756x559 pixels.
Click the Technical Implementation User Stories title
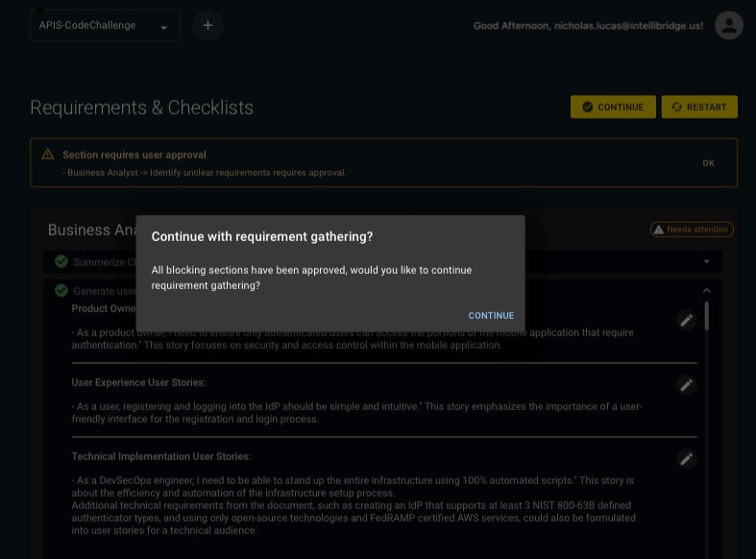pos(161,457)
